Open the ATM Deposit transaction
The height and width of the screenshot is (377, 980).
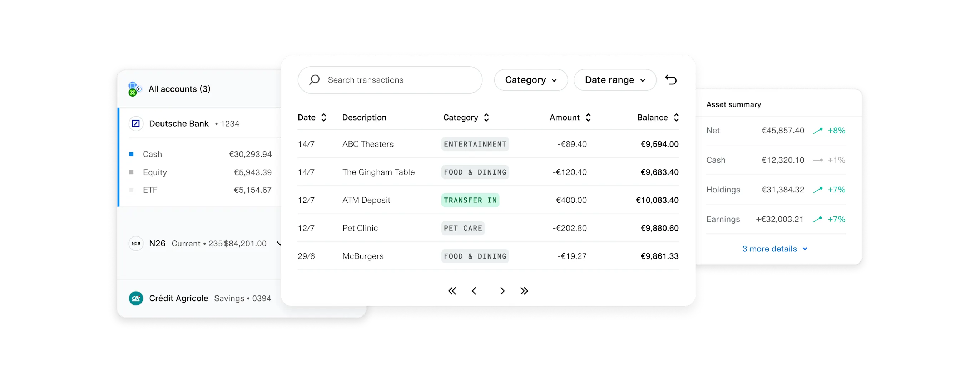pyautogui.click(x=488, y=200)
